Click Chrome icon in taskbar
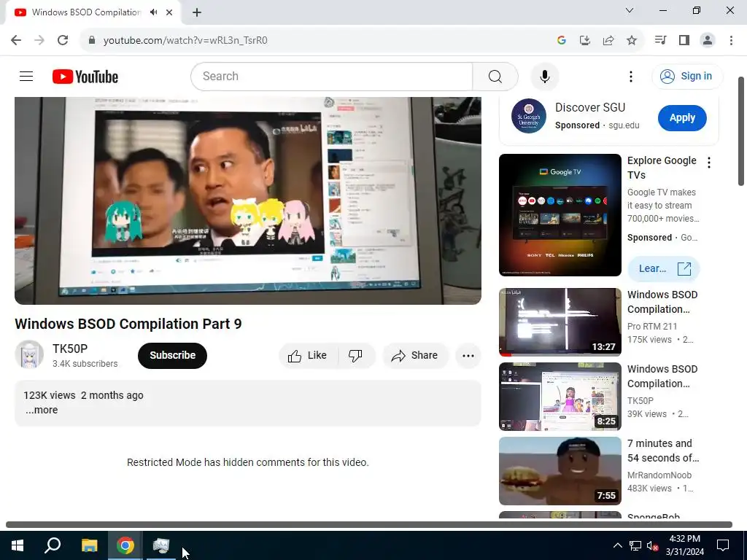This screenshot has width=747, height=560. [x=125, y=545]
